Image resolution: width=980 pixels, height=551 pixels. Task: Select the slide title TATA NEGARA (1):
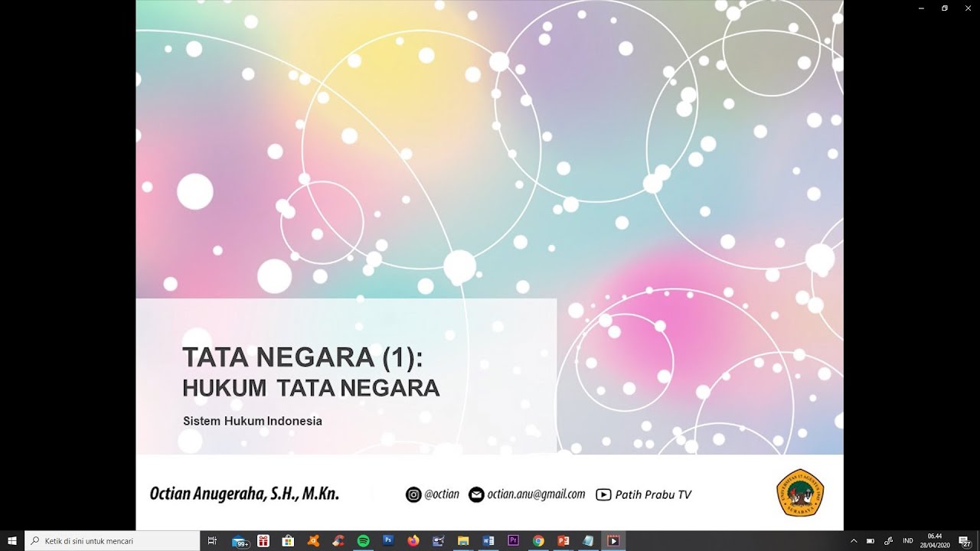pyautogui.click(x=302, y=357)
